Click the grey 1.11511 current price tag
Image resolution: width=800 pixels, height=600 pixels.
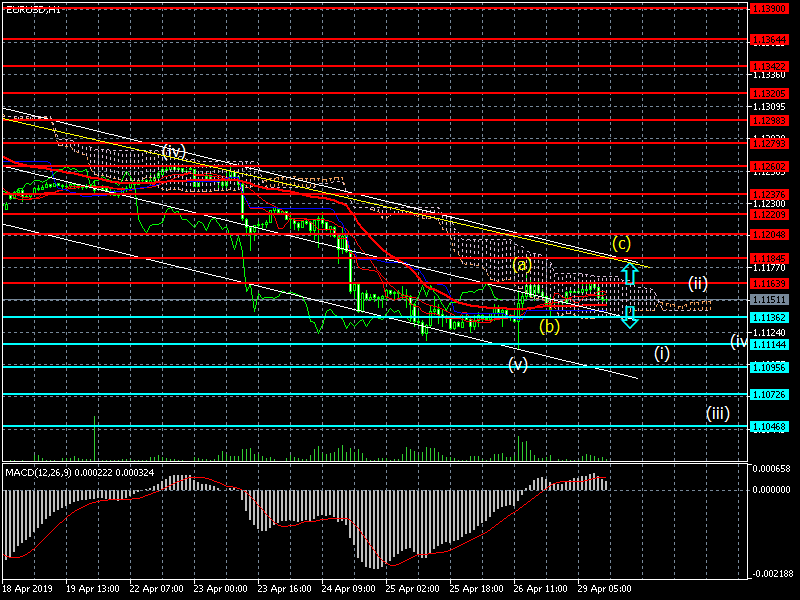(x=768, y=300)
